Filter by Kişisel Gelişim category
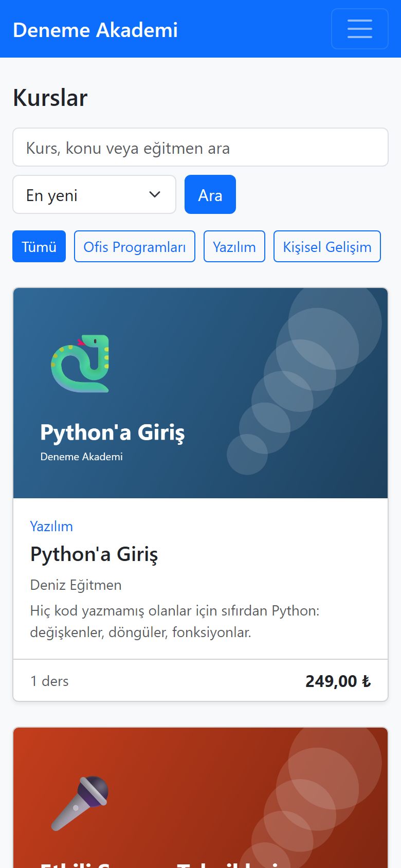This screenshot has width=401, height=868. [x=327, y=246]
